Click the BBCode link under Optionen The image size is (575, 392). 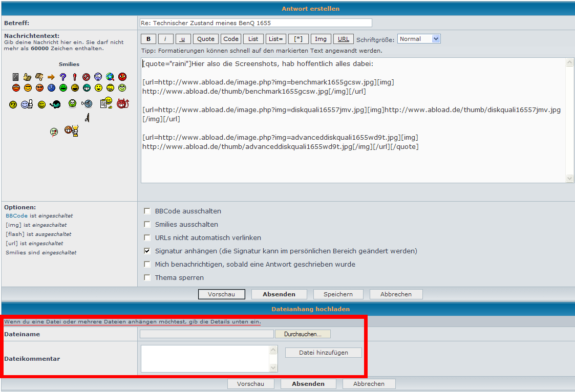click(16, 216)
